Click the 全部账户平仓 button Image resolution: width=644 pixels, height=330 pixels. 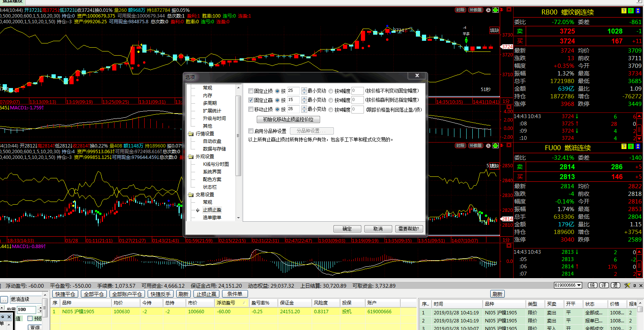click(127, 294)
